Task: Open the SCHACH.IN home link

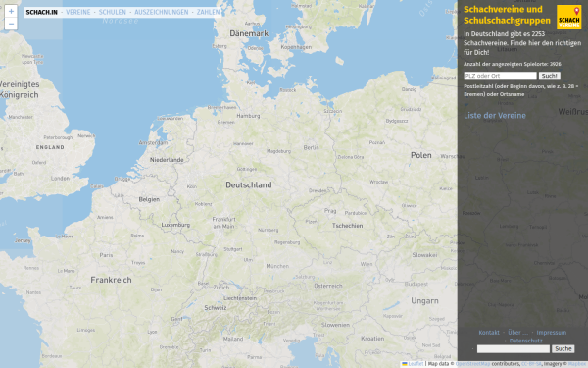Action: click(41, 12)
